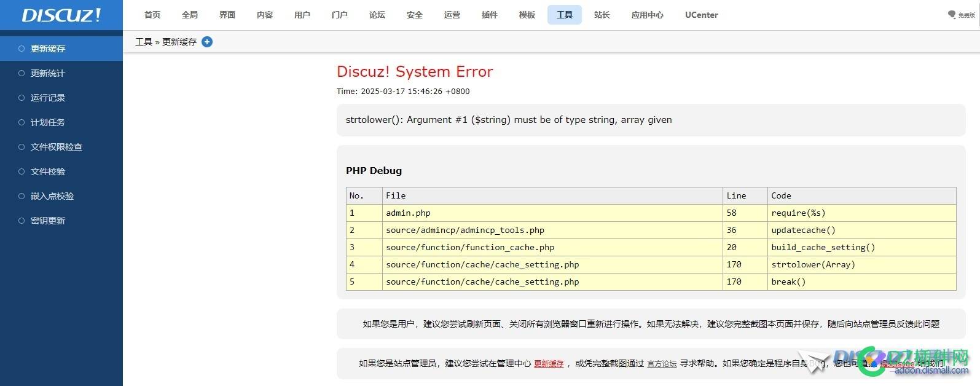Viewport: 980px width, 386px height.
Task: Click the 工具 breadcrumb text
Action: pos(144,42)
